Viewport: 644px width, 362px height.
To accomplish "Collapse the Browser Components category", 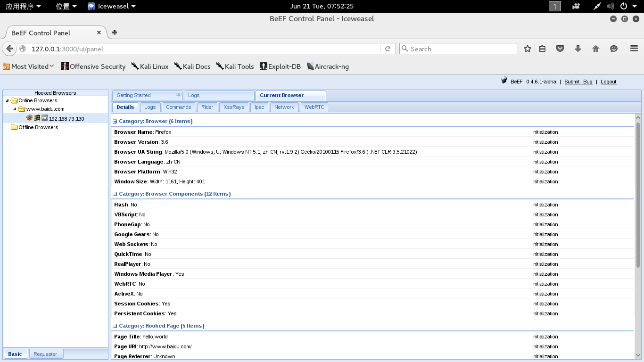I will (115, 194).
